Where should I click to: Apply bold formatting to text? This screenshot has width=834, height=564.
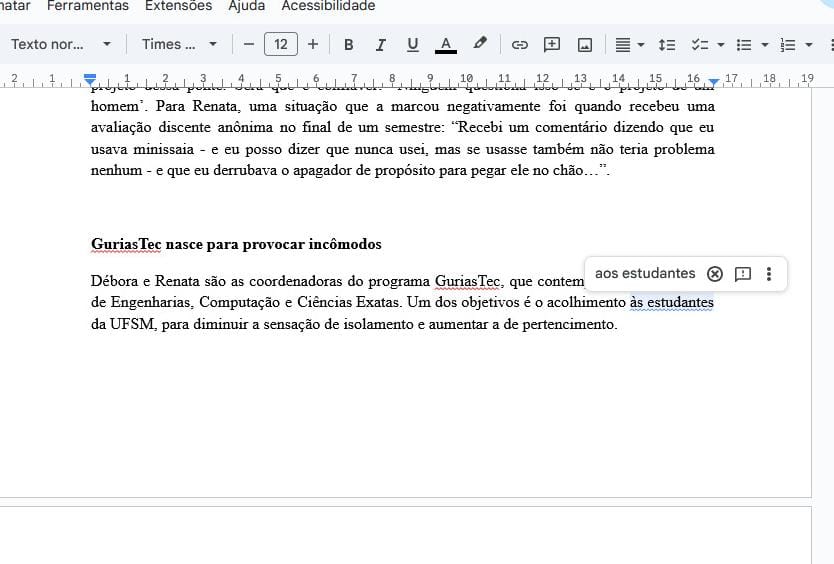[x=349, y=44]
